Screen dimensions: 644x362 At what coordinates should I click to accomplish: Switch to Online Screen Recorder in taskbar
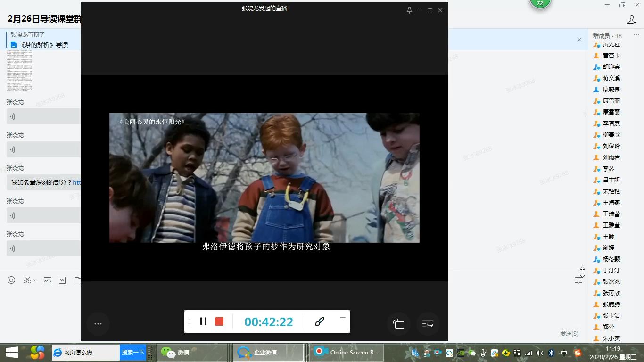(347, 352)
